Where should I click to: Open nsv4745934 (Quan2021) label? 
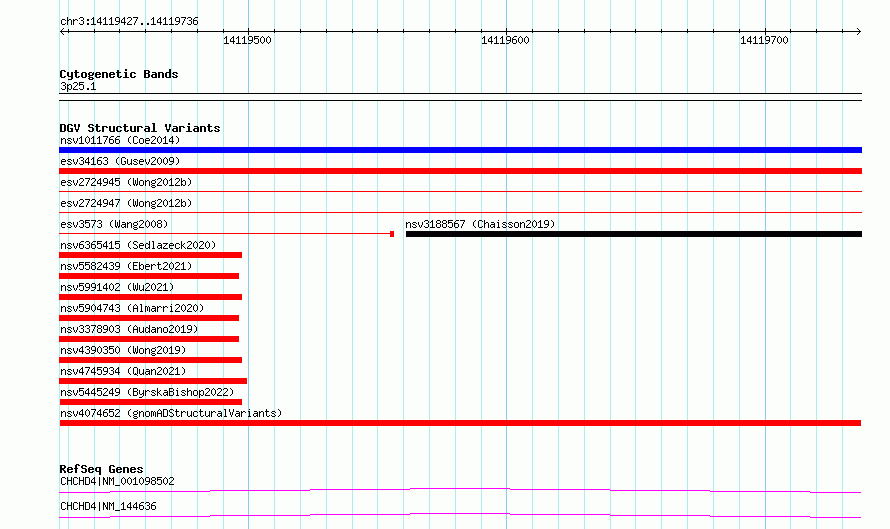(x=123, y=371)
